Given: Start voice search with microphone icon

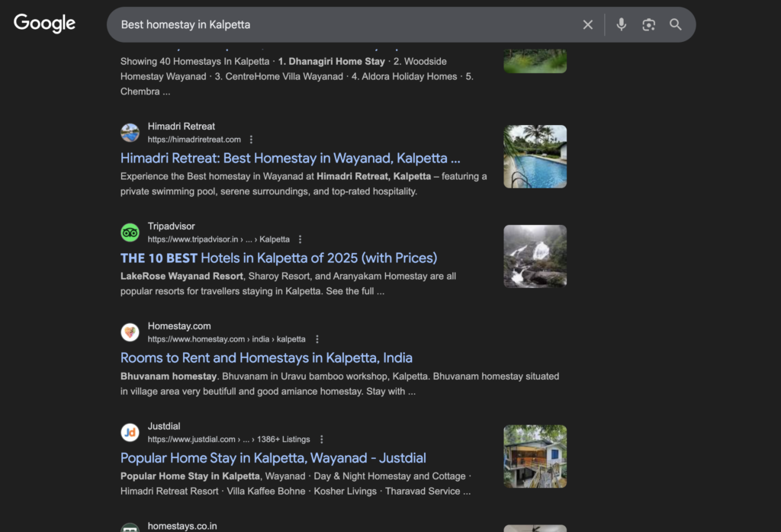Looking at the screenshot, I should click(622, 24).
